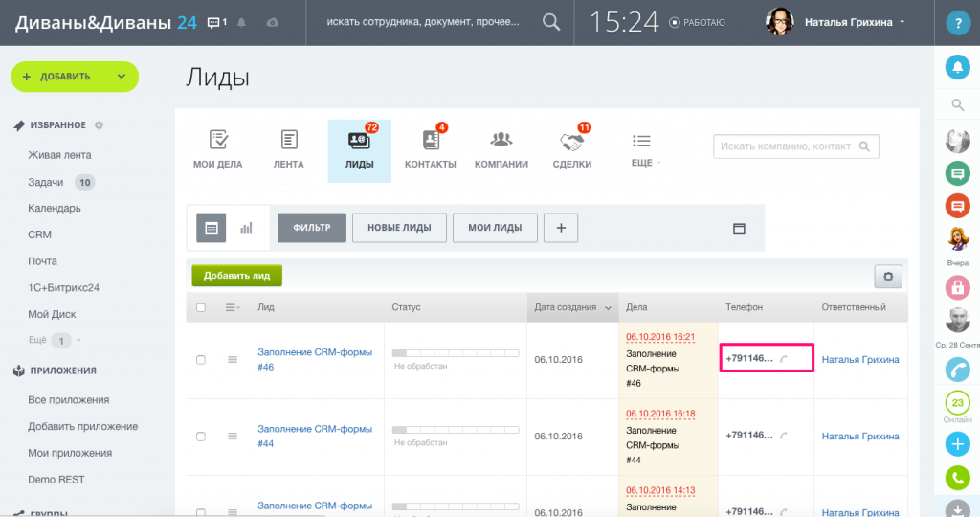Open the grid settings gear button

[x=888, y=277]
